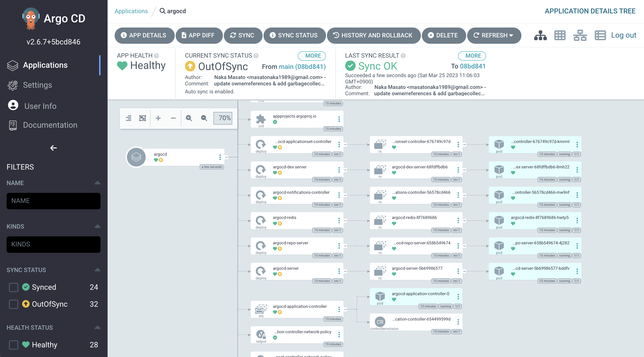Zoom out with magnifier minus icon

(204, 118)
